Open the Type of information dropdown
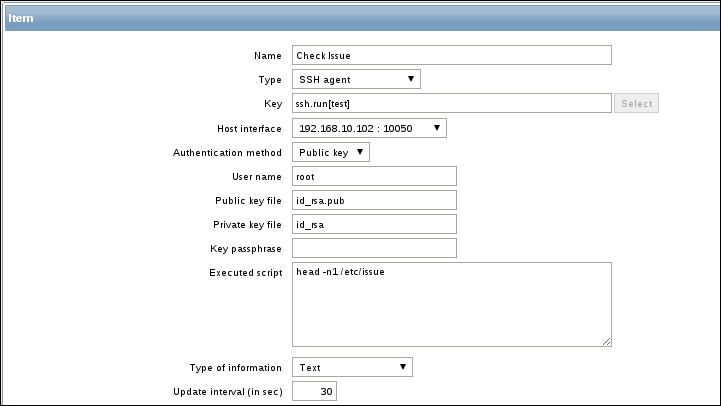This screenshot has height=406, width=721. (352, 367)
